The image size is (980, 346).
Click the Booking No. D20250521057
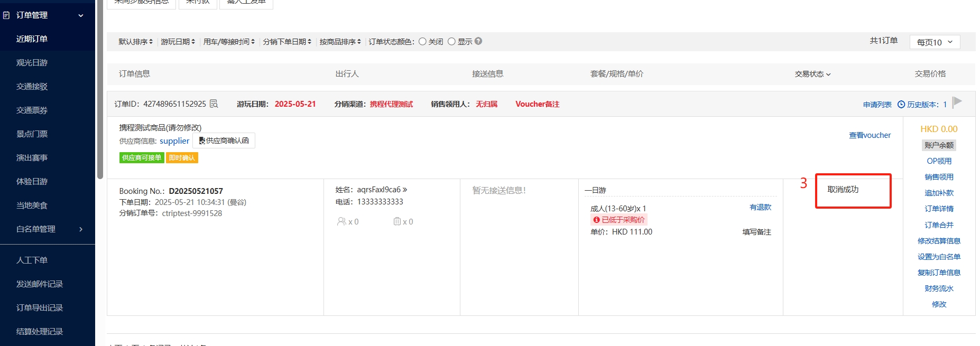(196, 191)
